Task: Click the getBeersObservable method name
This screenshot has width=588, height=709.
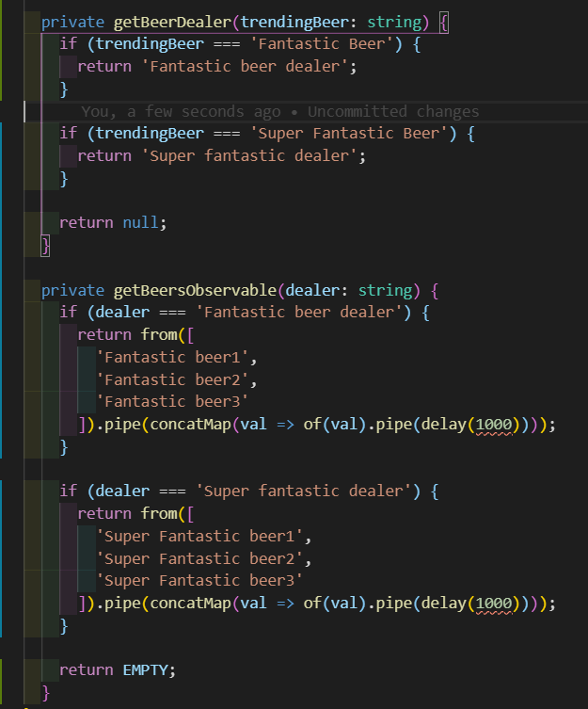Action: pos(195,290)
